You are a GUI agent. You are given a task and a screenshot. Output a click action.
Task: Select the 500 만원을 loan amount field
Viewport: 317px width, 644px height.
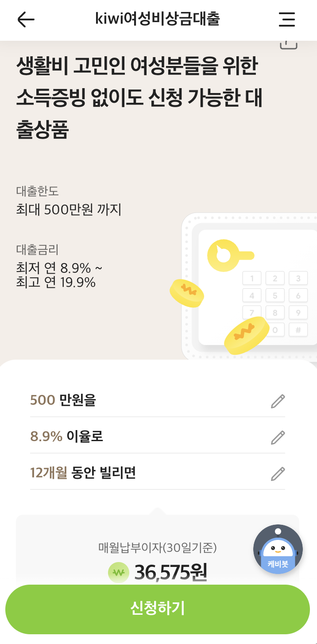point(62,400)
